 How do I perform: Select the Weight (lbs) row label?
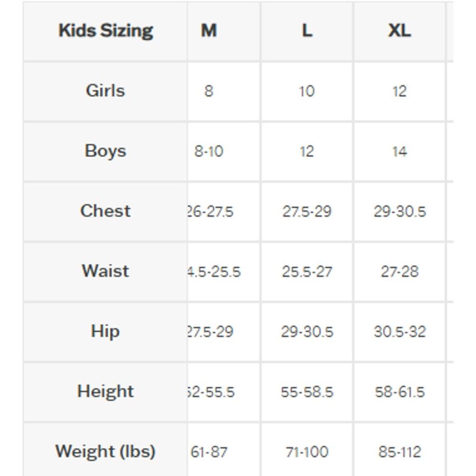point(105,451)
